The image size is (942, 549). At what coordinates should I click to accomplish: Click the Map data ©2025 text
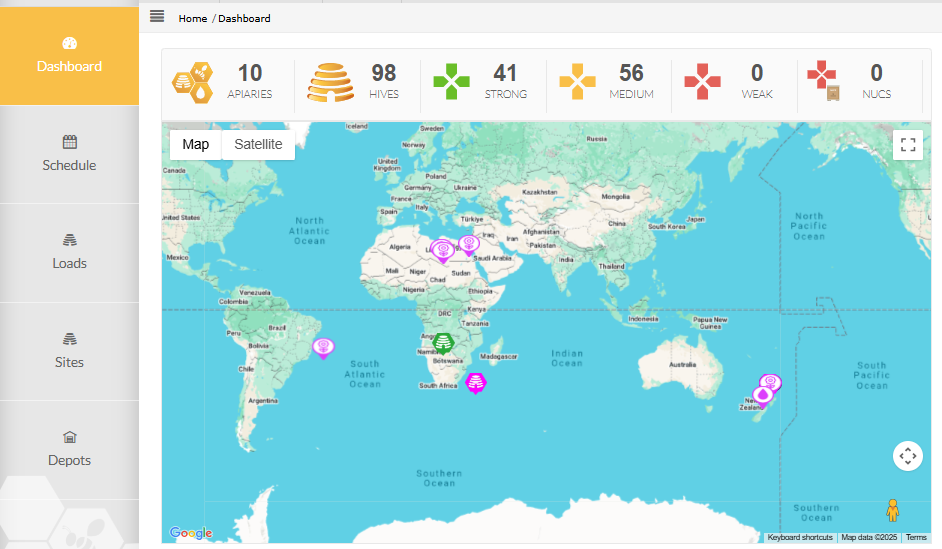[x=869, y=538]
